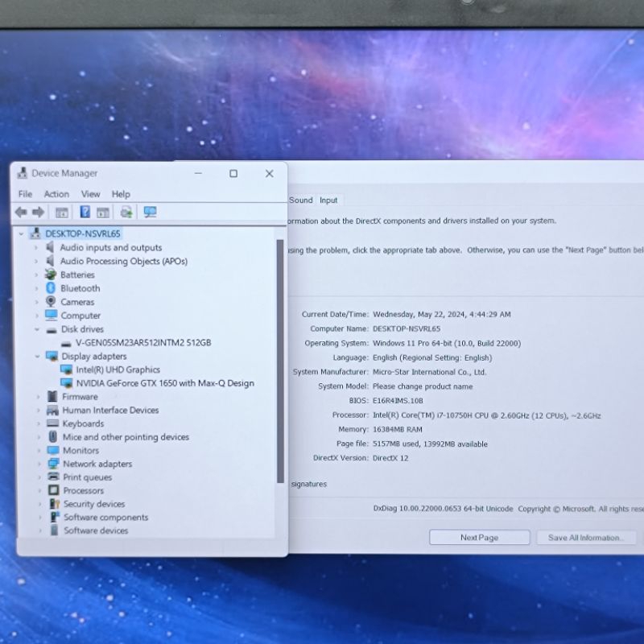This screenshot has height=644, width=644.
Task: Click the monitor-shaped scan hardware toolbar icon
Action: (150, 213)
